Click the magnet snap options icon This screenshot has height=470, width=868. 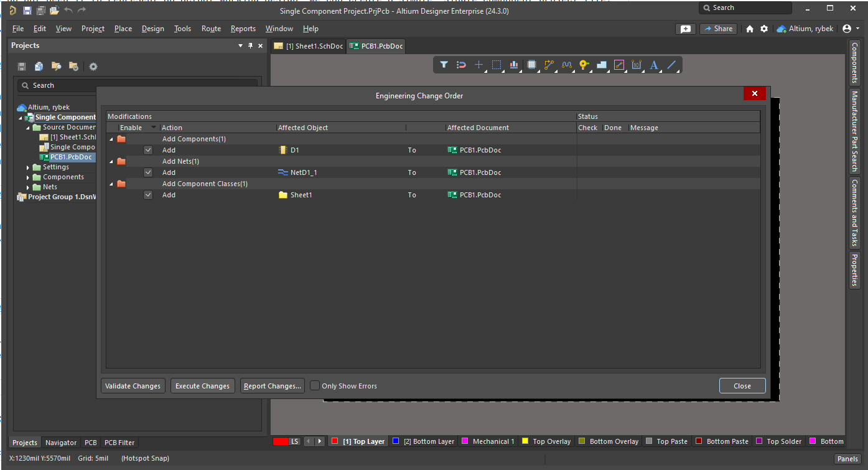click(x=461, y=65)
